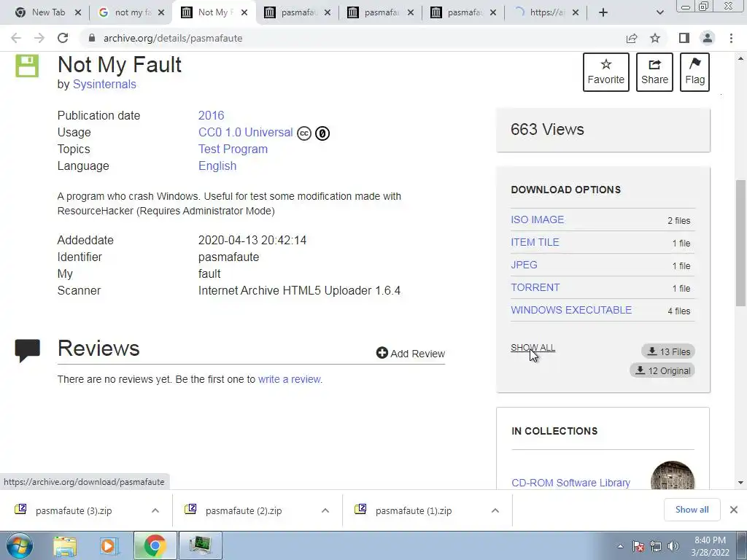This screenshot has height=560, width=747.
Task: Open the Chrome three-dot menu
Action: pos(731,38)
